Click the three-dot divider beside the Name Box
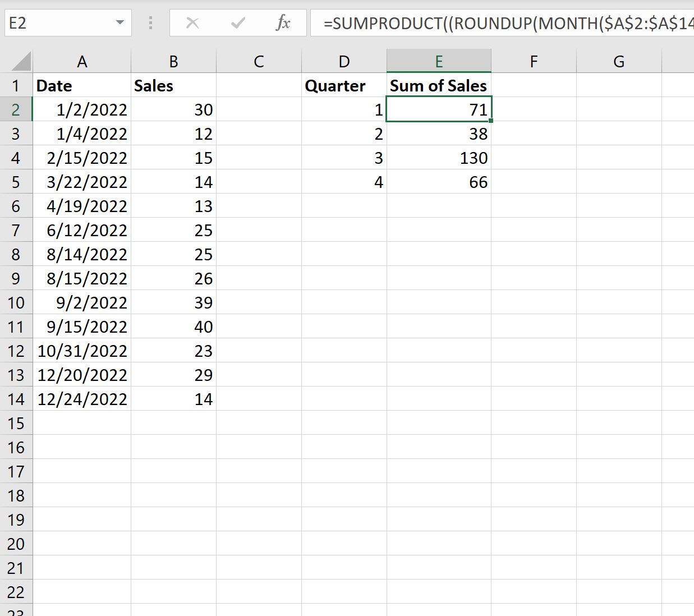This screenshot has width=694, height=616. (x=150, y=23)
